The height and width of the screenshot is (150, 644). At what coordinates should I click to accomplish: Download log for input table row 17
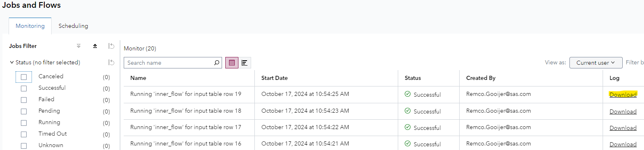(623, 128)
